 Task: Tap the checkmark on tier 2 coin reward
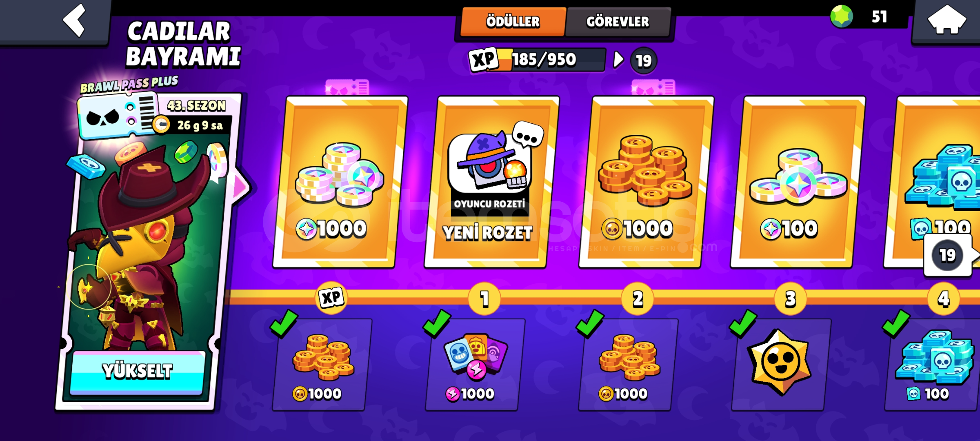[590, 323]
